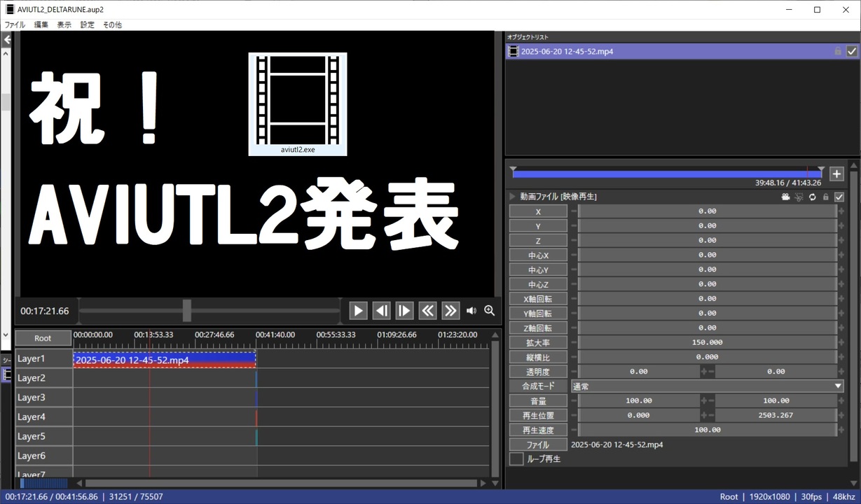861x504 pixels.
Task: Click the ファイル button to choose video
Action: coord(538,444)
